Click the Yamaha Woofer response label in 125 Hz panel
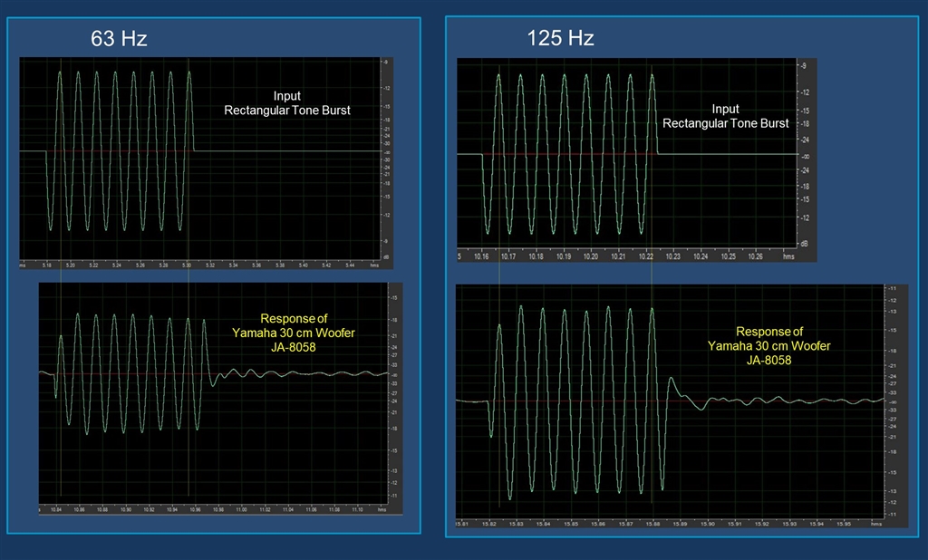928x560 pixels. point(768,346)
